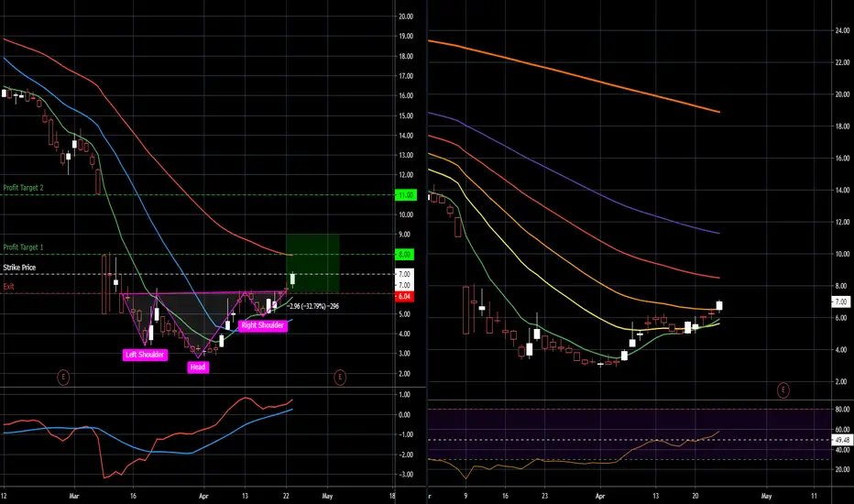Select the Strike Price line text
Image resolution: width=854 pixels, height=504 pixels.
(x=19, y=268)
